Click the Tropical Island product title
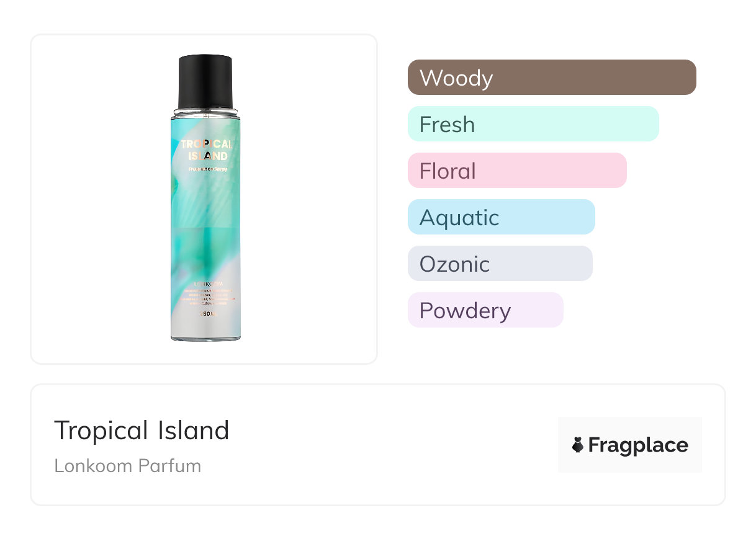The height and width of the screenshot is (536, 756). [142, 431]
